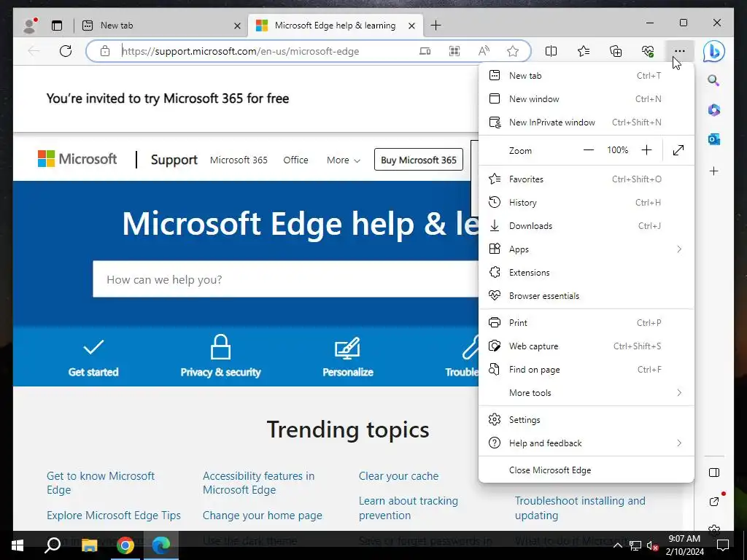Enter full screen via Zoom row arrow icon
Screen dimensions: 747x560
point(678,150)
